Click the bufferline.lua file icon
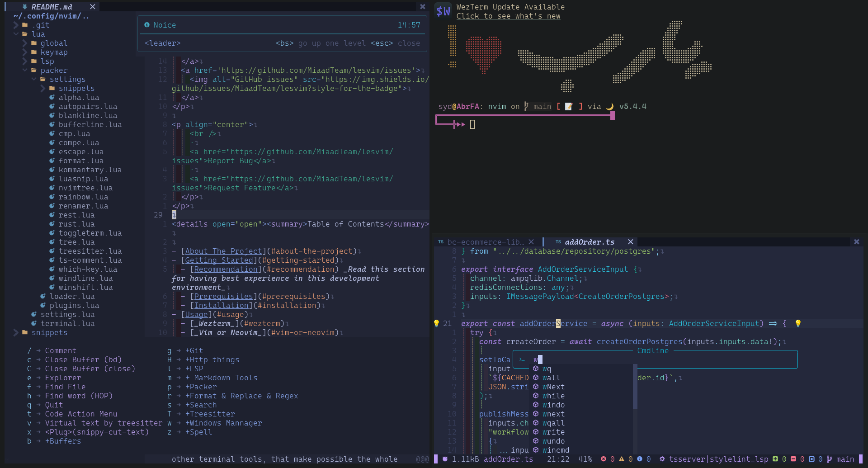The image size is (868, 468). coord(52,124)
